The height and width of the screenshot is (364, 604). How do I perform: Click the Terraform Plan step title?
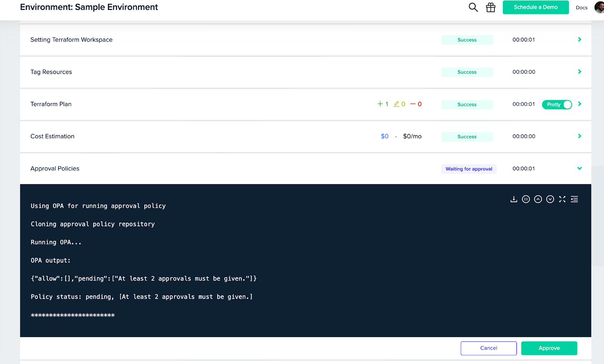(51, 104)
